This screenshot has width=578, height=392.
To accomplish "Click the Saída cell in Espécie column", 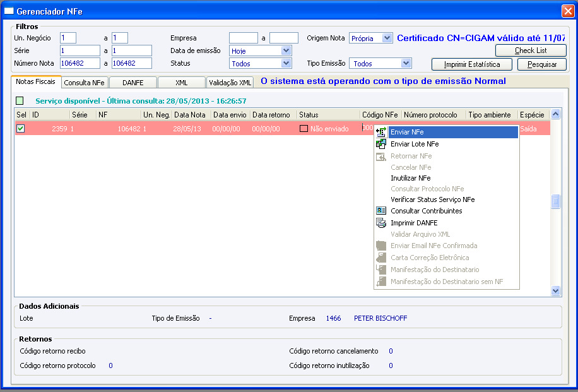I will (x=528, y=129).
